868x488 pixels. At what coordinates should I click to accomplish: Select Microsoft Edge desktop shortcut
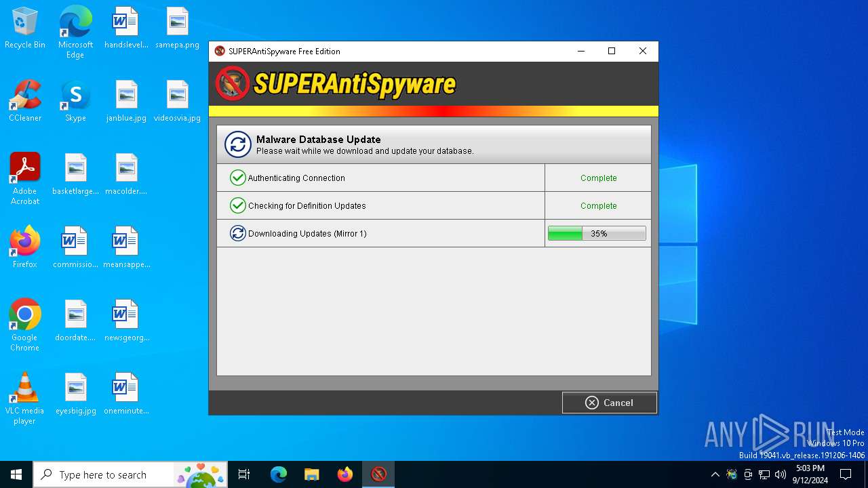click(x=75, y=32)
